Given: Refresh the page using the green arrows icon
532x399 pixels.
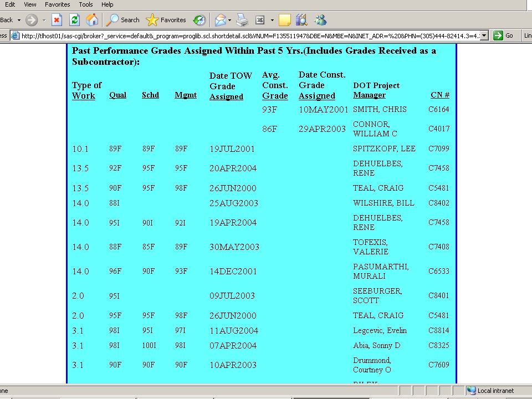Looking at the screenshot, I should (x=74, y=20).
